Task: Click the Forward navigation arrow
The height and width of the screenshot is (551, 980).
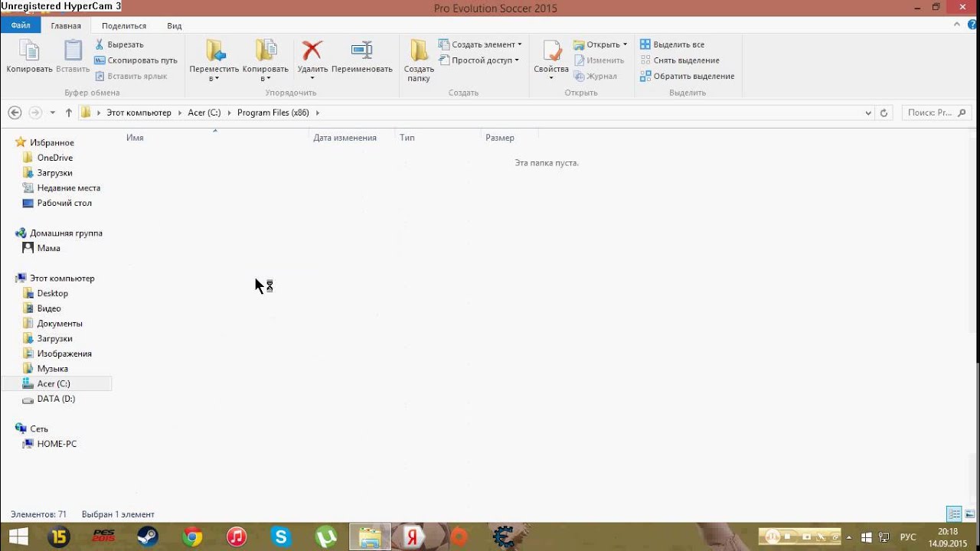Action: 35,112
